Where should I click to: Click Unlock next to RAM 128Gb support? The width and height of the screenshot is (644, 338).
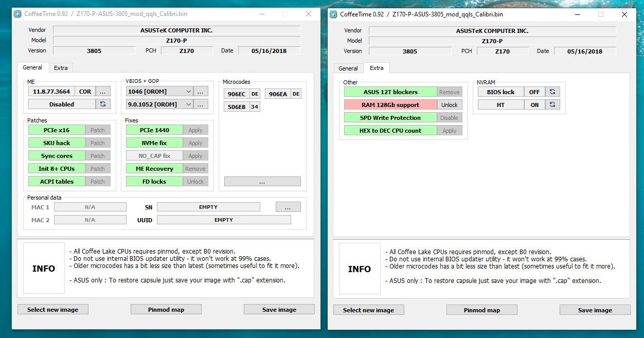click(x=450, y=105)
